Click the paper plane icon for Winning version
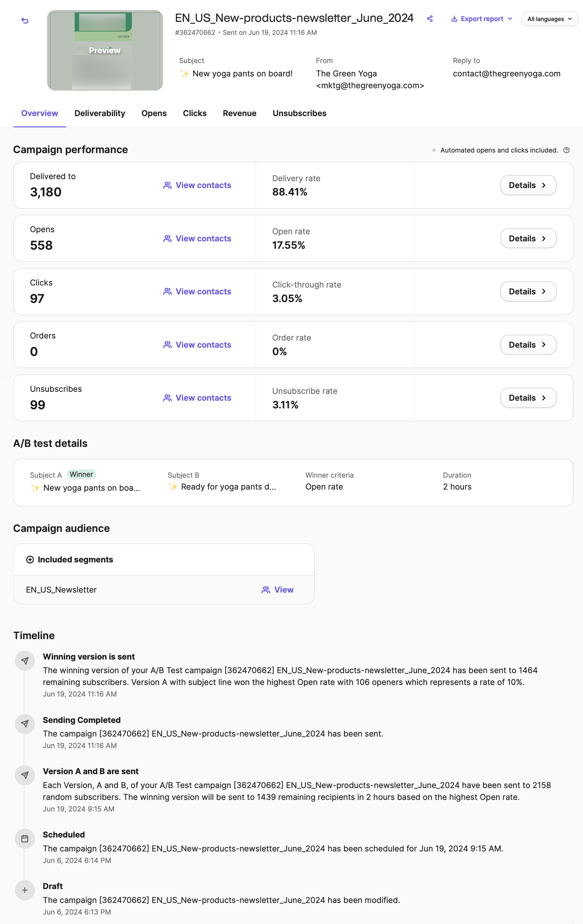The height and width of the screenshot is (924, 583). tap(25, 661)
